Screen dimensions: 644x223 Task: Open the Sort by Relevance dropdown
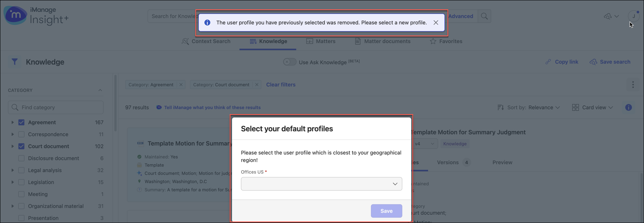point(544,107)
